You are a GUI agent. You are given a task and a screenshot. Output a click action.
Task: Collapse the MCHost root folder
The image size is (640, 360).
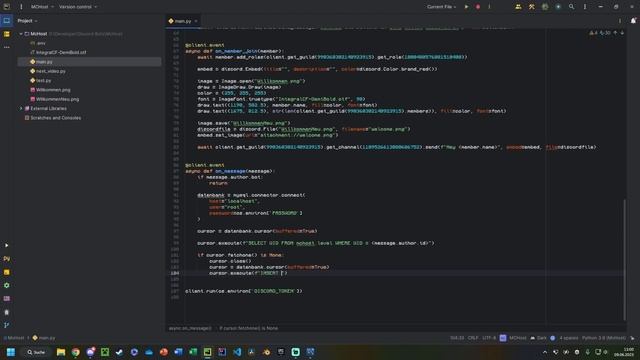[x=21, y=34]
